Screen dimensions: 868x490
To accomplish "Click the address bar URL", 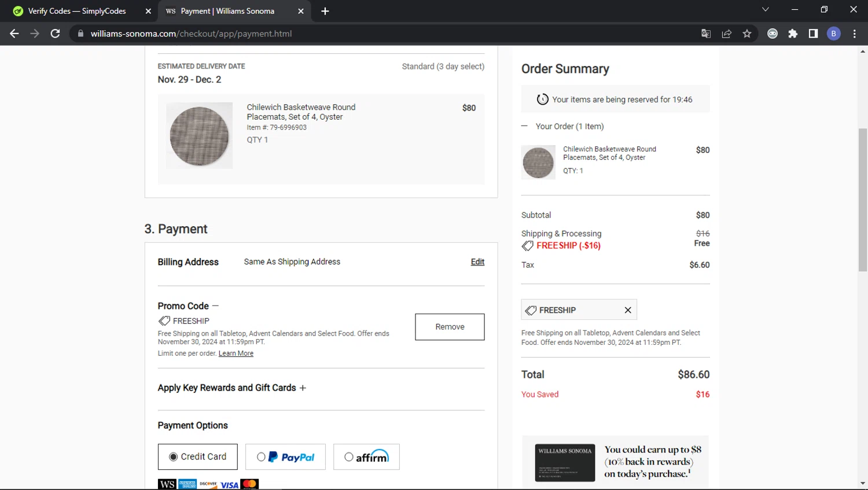I will click(191, 34).
